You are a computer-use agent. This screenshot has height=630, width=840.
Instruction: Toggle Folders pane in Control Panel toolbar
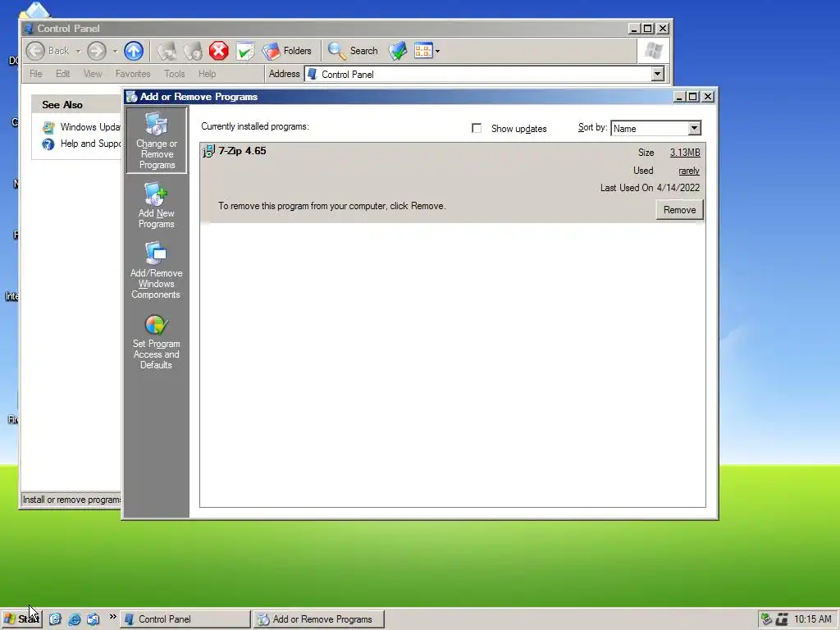pyautogui.click(x=286, y=51)
